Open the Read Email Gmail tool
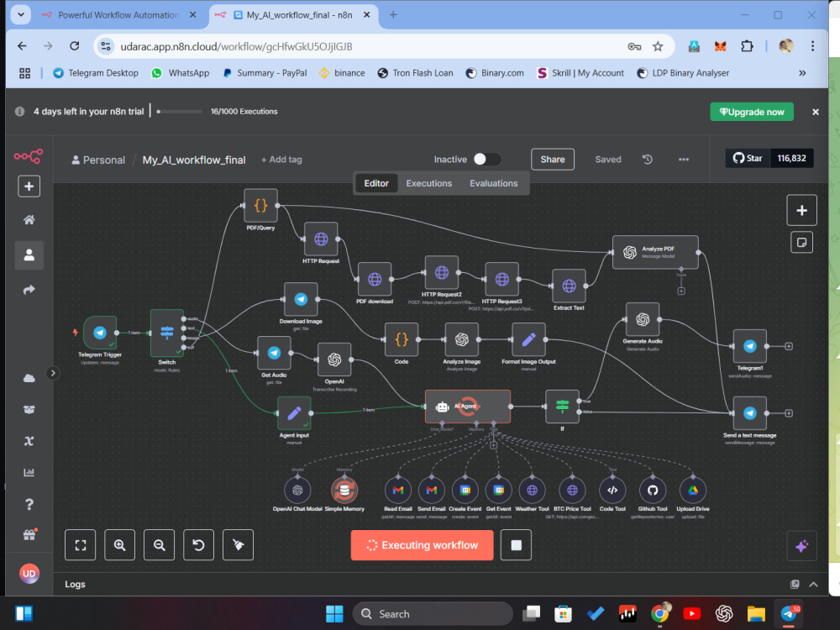 [398, 491]
